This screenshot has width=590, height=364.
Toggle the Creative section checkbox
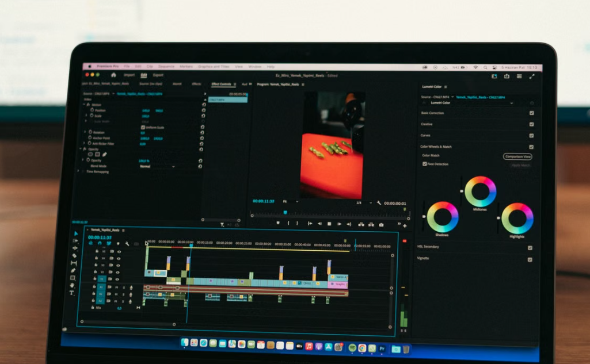coord(532,124)
